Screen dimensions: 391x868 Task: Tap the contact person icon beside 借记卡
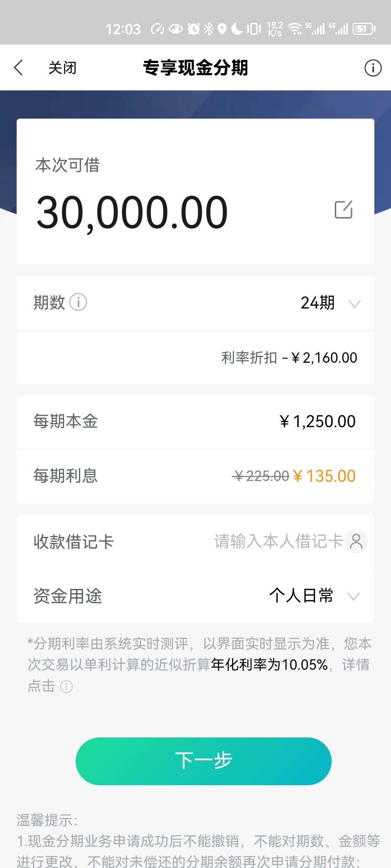coord(356,541)
